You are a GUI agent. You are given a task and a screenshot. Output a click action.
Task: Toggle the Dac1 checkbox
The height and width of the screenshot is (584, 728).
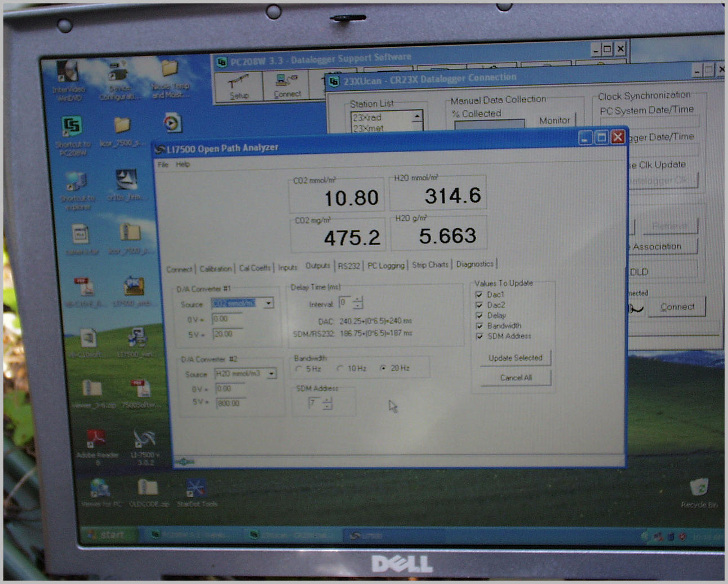[479, 295]
